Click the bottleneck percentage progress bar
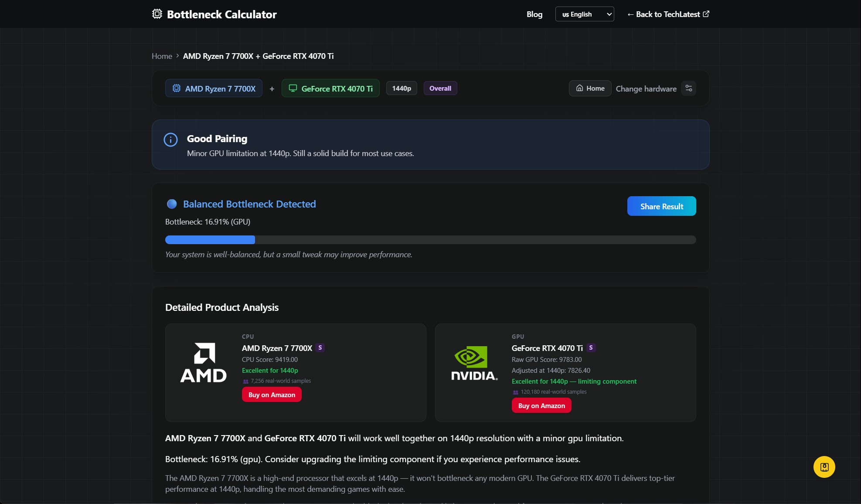The image size is (861, 504). pos(430,240)
